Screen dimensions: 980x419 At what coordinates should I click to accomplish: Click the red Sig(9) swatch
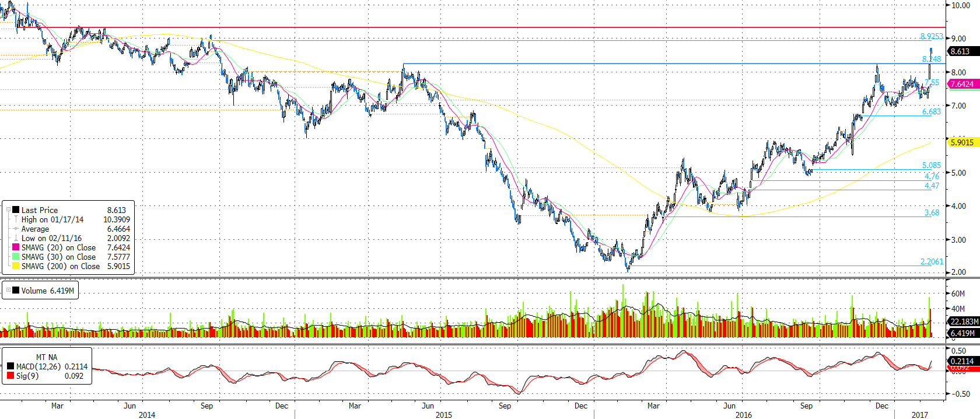click(10, 376)
